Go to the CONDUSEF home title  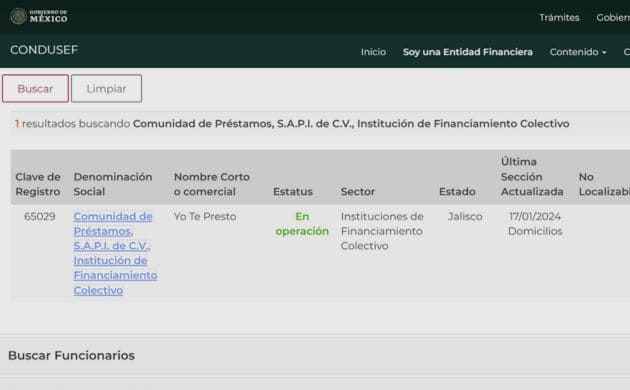coord(44,50)
